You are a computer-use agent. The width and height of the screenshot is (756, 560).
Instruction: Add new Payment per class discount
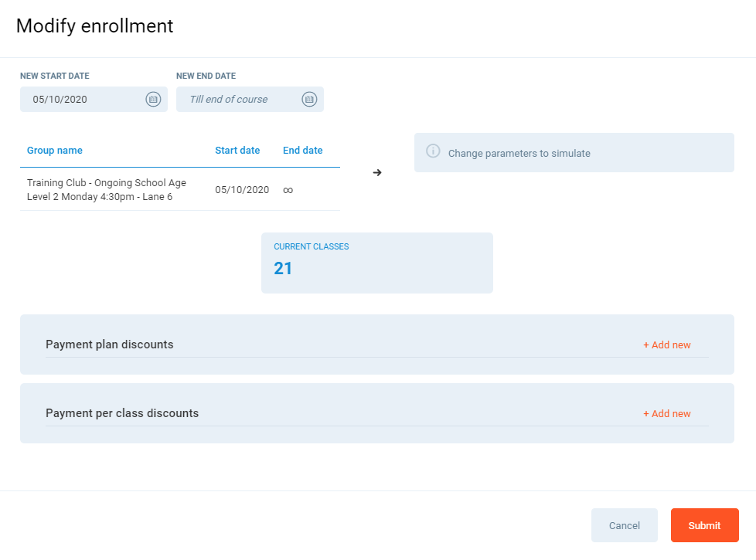pyautogui.click(x=666, y=414)
